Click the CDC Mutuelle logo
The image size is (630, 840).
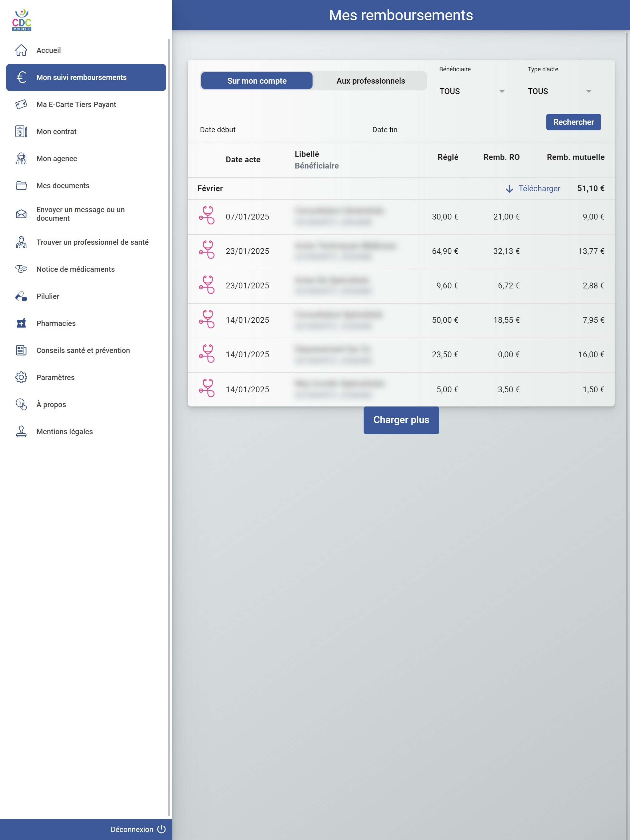tap(22, 20)
